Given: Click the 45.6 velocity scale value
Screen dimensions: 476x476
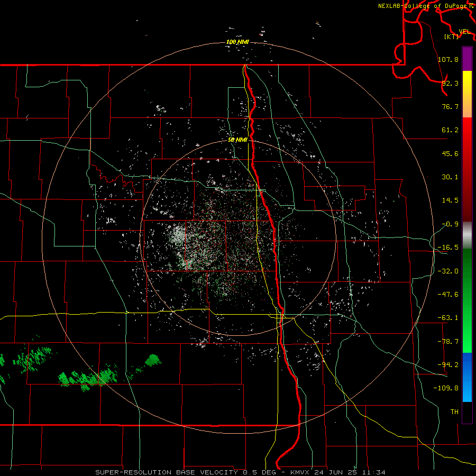Looking at the screenshot, I should coord(450,153).
